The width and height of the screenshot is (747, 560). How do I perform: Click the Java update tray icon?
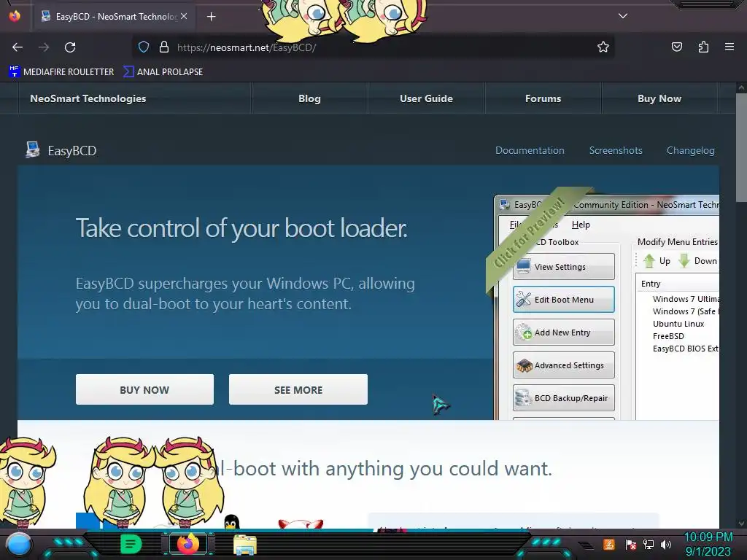point(609,544)
